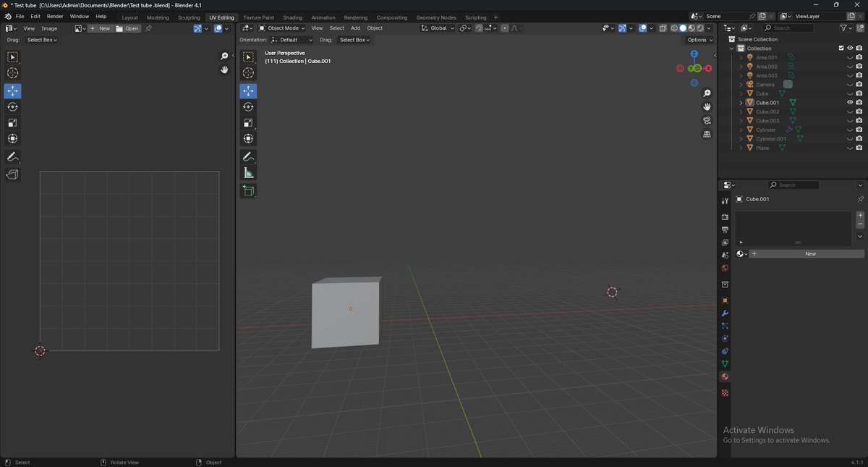Viewport: 868px width, 467px height.
Task: Activate the Annotate tool in the 3D viewport
Action: pyautogui.click(x=248, y=156)
